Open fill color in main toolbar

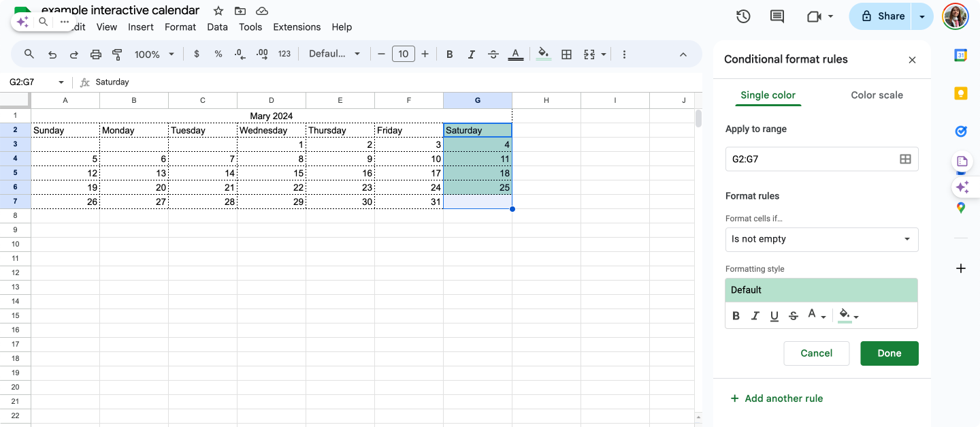click(543, 54)
